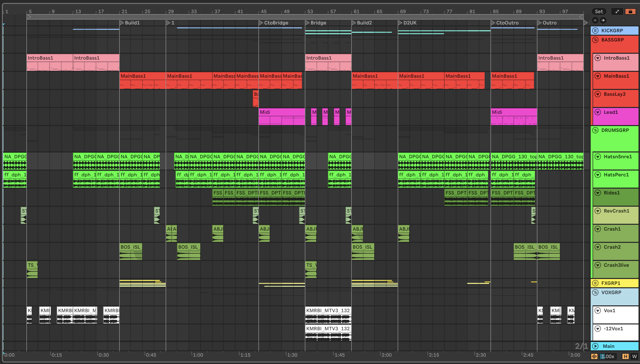Click the loop brace start handle
The height and width of the screenshot is (364, 640).
pos(29,17)
